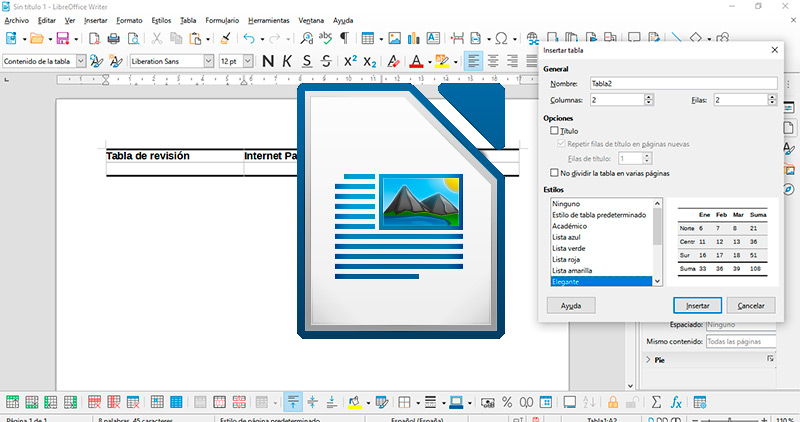The height and width of the screenshot is (422, 800).
Task: Align text left
Action: click(x=473, y=61)
